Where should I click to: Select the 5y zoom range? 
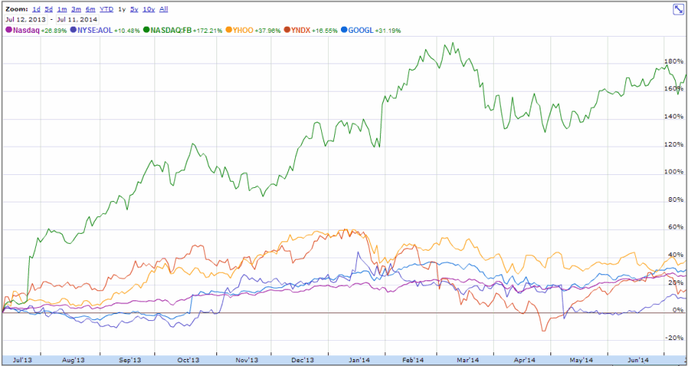click(134, 9)
